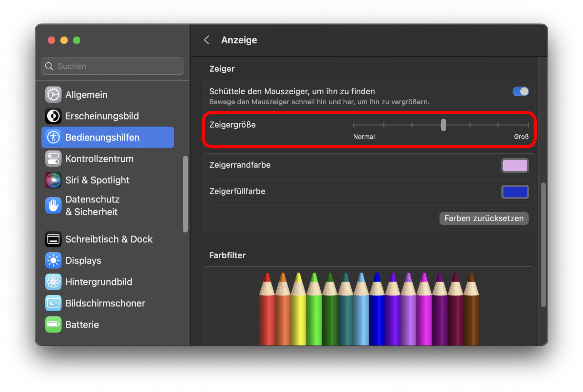Screen dimensions: 583x392
Task: Click the Hintergrundbild flower icon
Action: click(x=53, y=282)
